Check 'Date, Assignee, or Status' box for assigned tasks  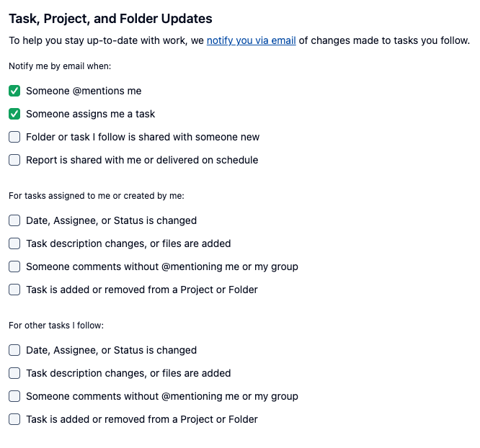[14, 220]
